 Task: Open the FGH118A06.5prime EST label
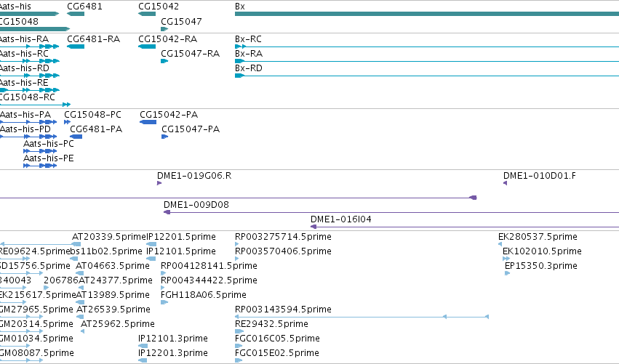click(x=204, y=294)
